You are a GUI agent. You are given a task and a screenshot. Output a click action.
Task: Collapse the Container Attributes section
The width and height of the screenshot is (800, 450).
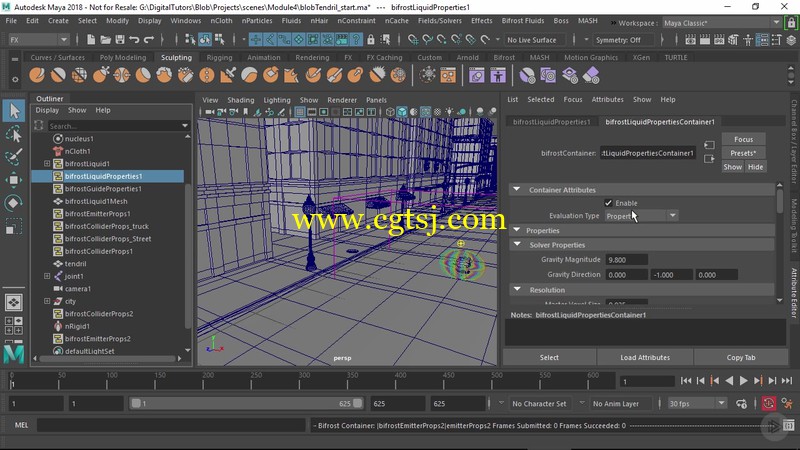coord(517,189)
